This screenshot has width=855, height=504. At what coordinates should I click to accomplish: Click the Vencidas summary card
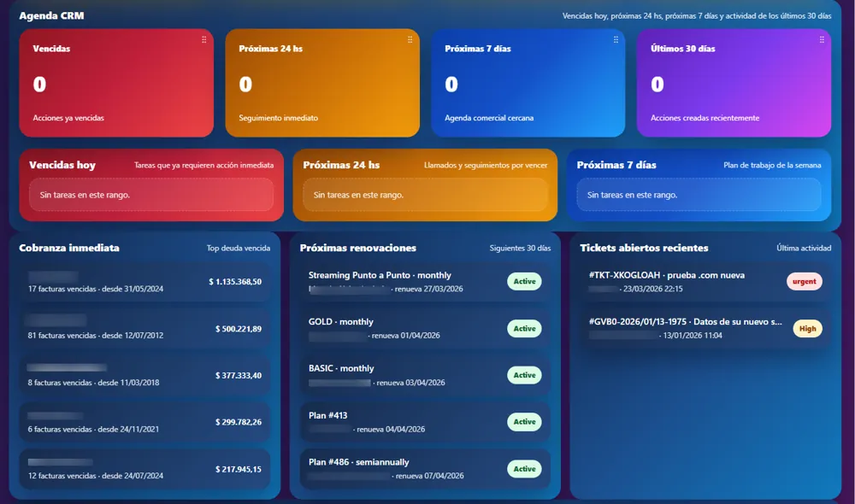pyautogui.click(x=116, y=83)
